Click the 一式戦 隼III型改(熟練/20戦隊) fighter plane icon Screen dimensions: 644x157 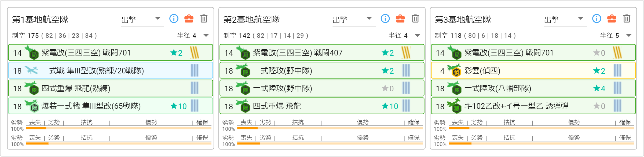(31, 70)
